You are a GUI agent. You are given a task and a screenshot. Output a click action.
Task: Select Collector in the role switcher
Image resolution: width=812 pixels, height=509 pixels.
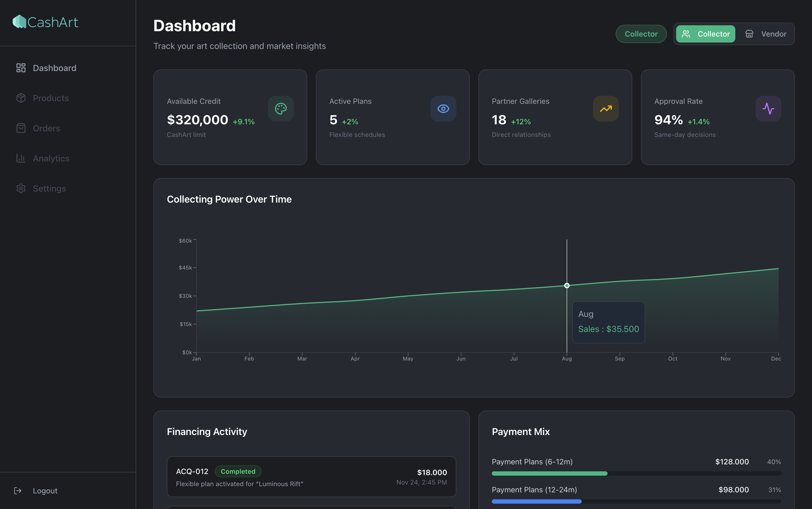click(705, 34)
